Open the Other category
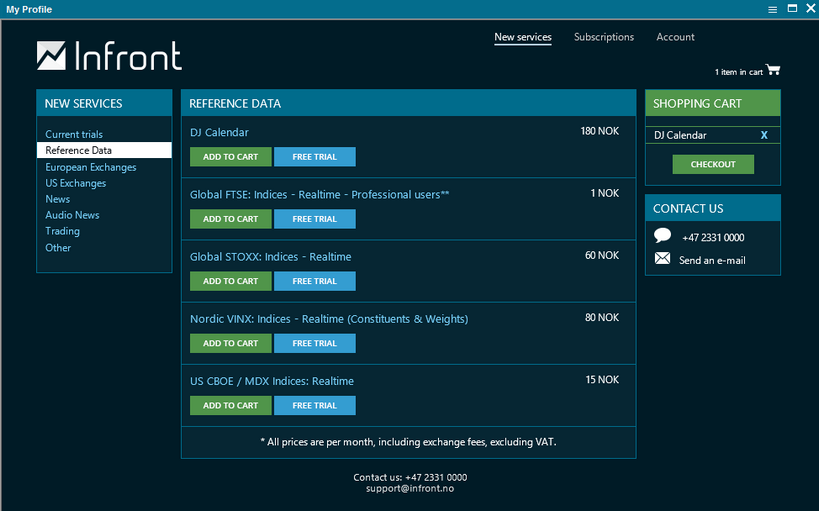819x511 pixels. pyautogui.click(x=57, y=248)
